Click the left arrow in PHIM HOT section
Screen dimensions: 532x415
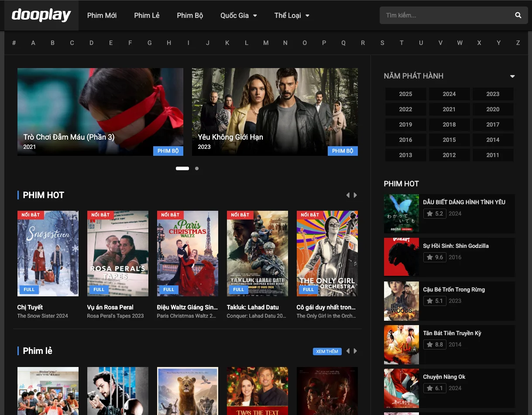pyautogui.click(x=347, y=195)
